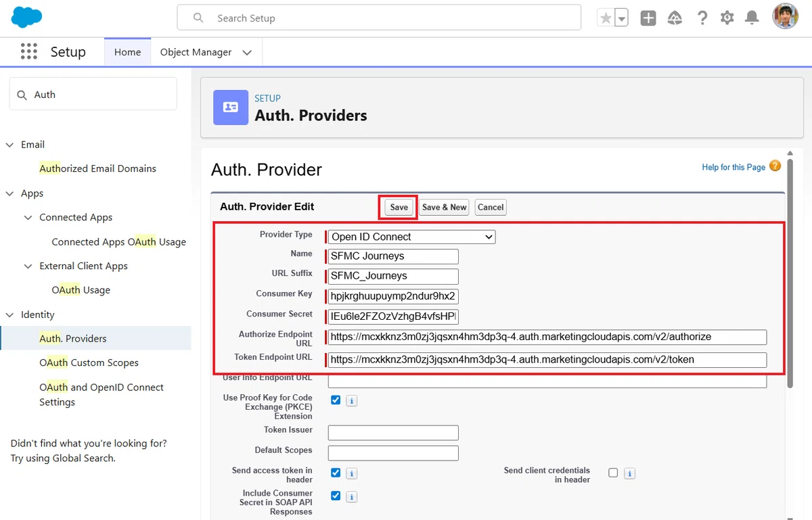Image resolution: width=812 pixels, height=520 pixels.
Task: Open the Help for this Page link
Action: click(734, 167)
